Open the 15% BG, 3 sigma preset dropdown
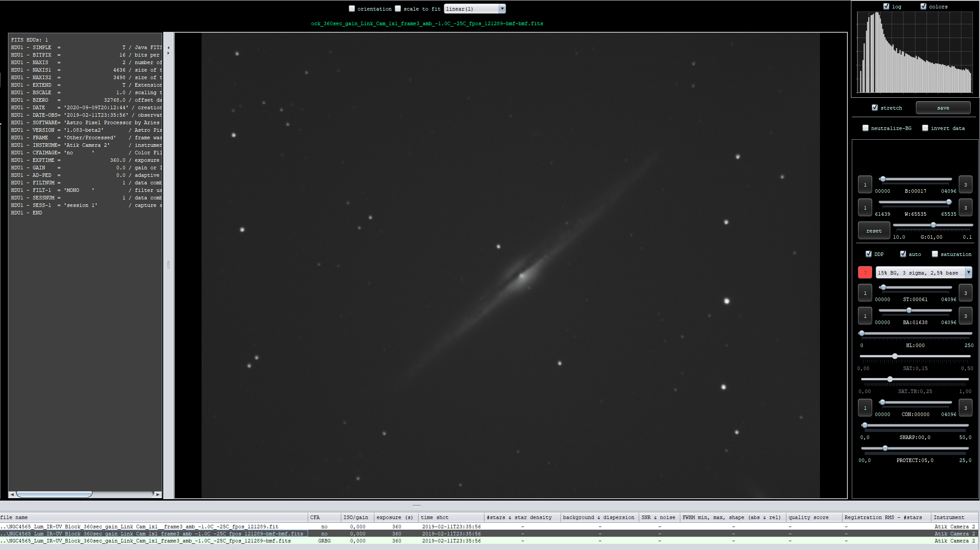This screenshot has width=980, height=550. pos(968,273)
